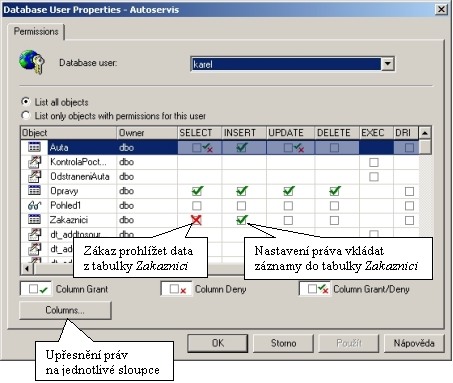
Task: Close the Database User Properties dialog
Action: click(441, 9)
